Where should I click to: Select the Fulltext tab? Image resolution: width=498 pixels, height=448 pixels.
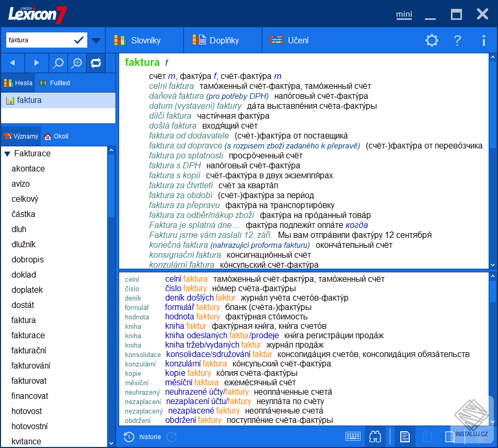click(55, 83)
